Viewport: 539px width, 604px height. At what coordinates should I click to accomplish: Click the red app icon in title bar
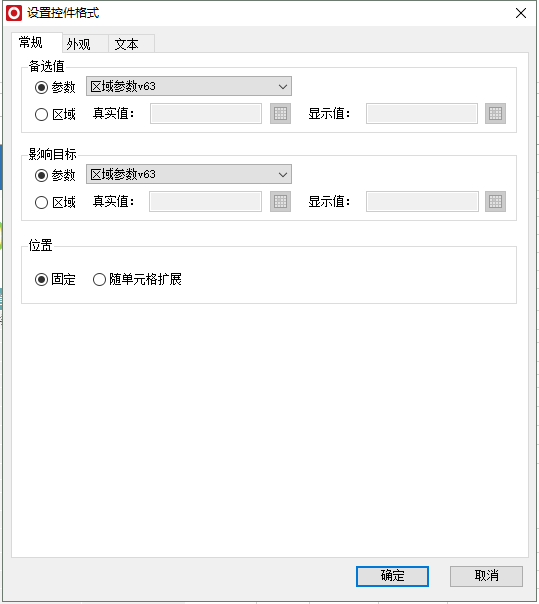point(14,13)
